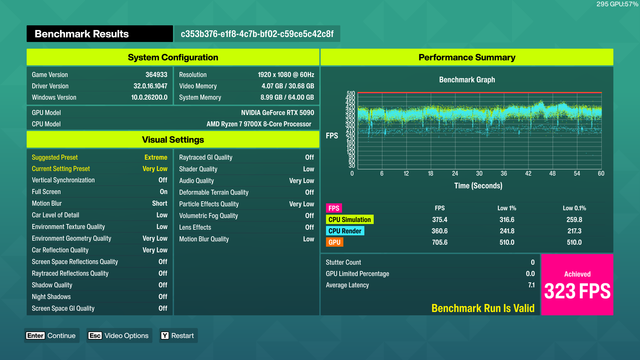Click the Benchmark Results title

point(82,34)
